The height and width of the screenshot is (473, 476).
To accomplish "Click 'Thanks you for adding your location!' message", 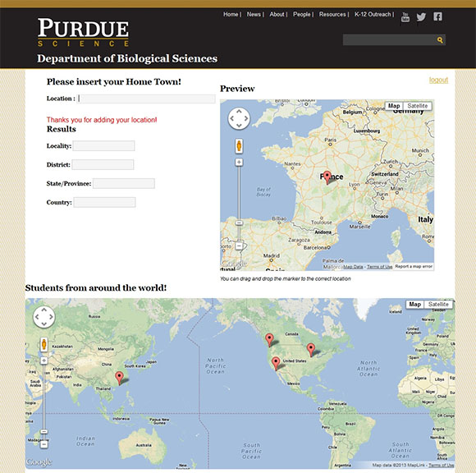I will [102, 120].
